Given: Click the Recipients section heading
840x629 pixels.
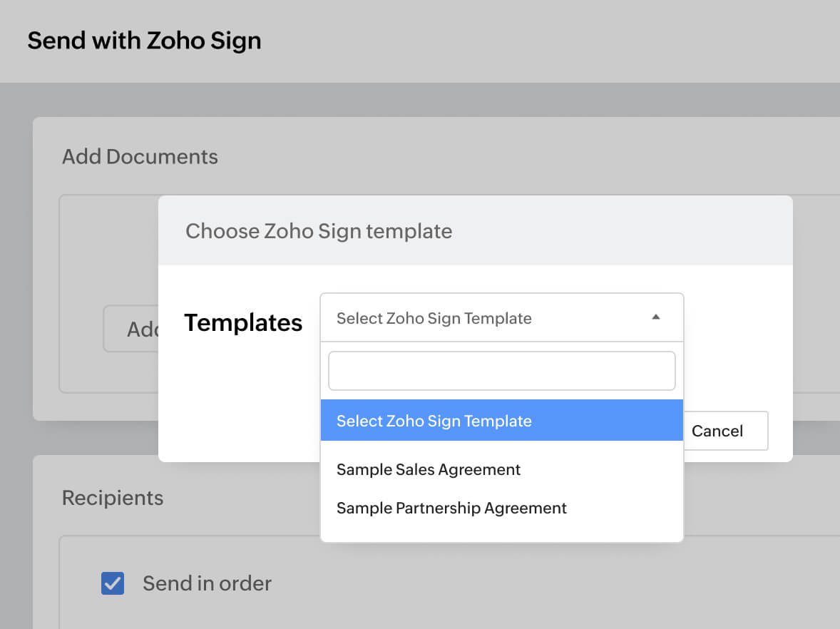Looking at the screenshot, I should (113, 498).
